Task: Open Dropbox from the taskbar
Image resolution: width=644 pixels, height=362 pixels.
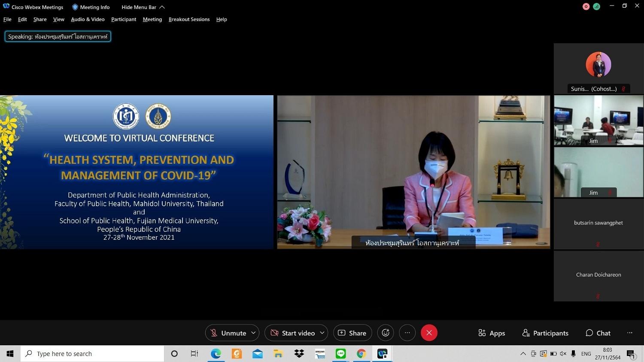Action: click(299, 354)
